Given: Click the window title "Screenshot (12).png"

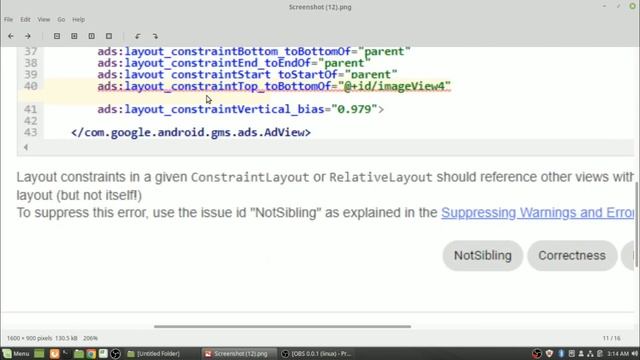Looking at the screenshot, I should (x=320, y=7).
